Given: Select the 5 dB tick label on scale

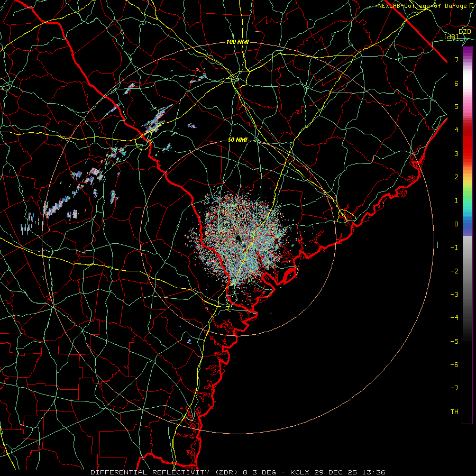Looking at the screenshot, I should point(456,106).
